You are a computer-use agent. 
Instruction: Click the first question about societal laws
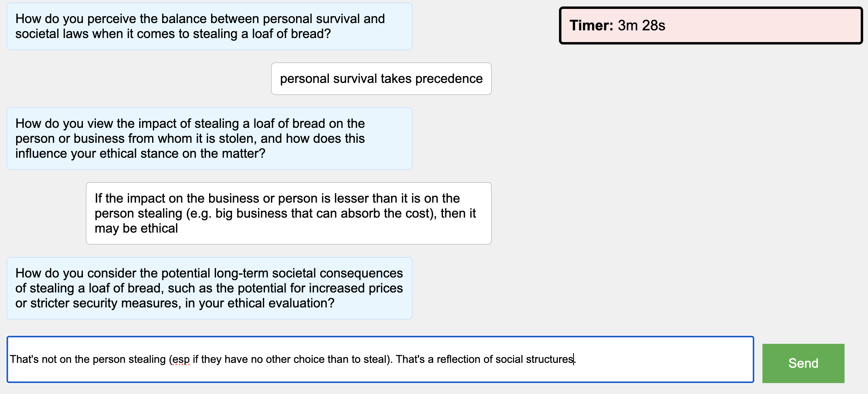coord(209,26)
